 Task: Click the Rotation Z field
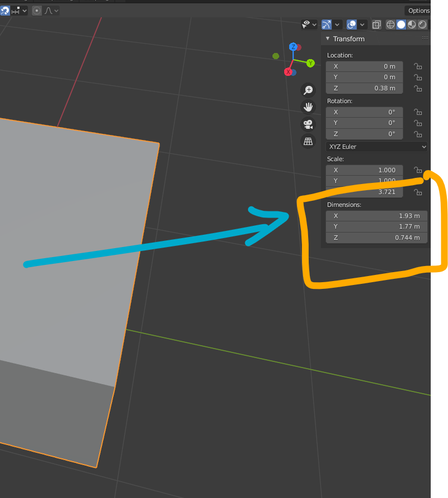[364, 134]
